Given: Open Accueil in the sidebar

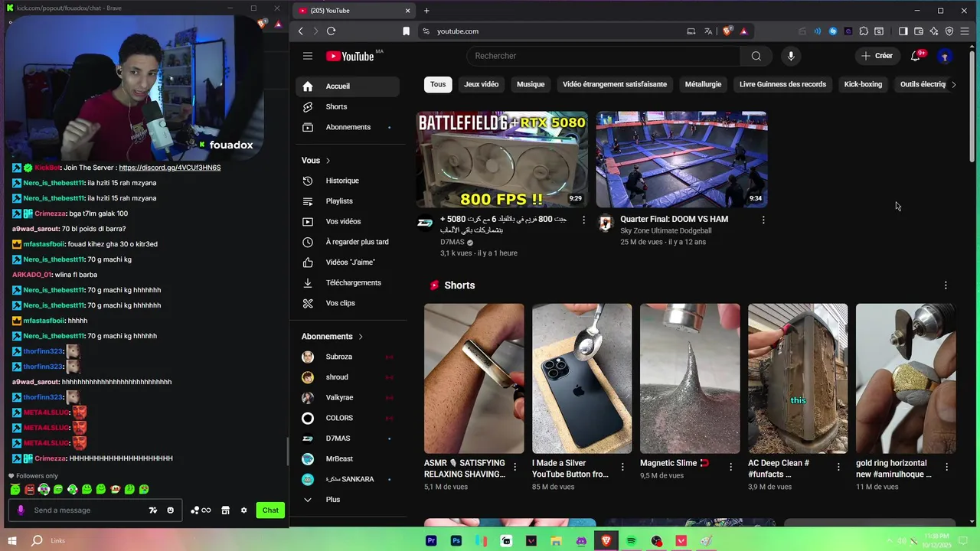Looking at the screenshot, I should click(348, 86).
